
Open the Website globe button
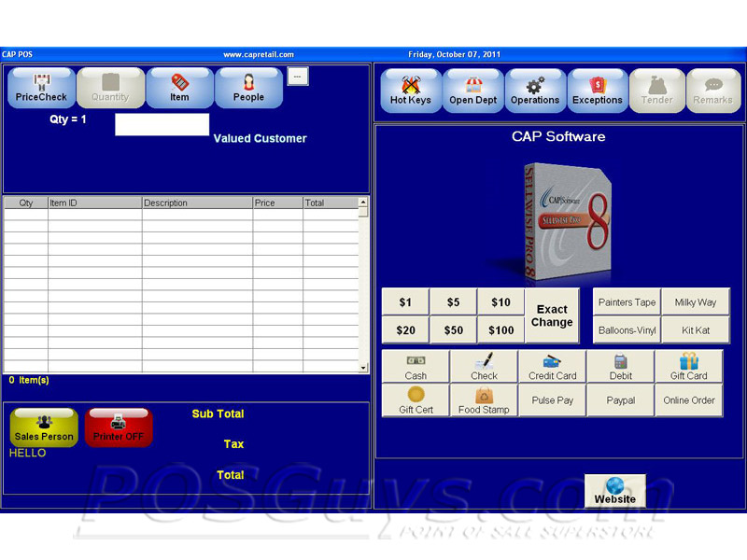615,491
